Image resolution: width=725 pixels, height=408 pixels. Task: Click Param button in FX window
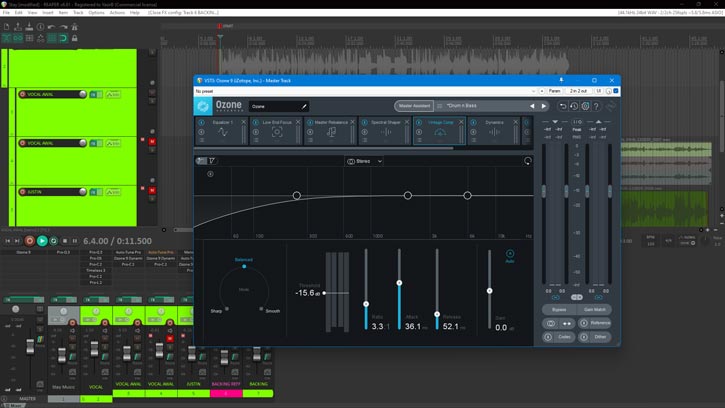click(554, 91)
